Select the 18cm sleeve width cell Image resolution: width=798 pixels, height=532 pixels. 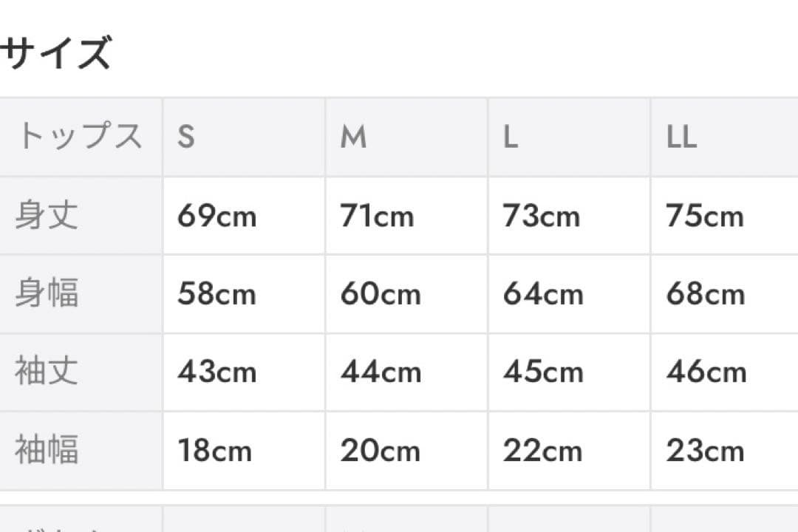click(x=214, y=451)
